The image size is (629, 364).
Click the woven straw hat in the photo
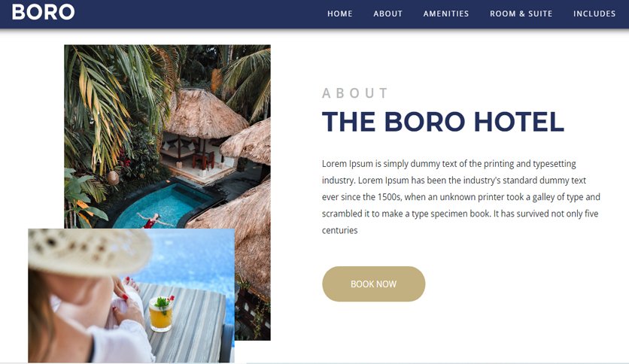coord(90,252)
